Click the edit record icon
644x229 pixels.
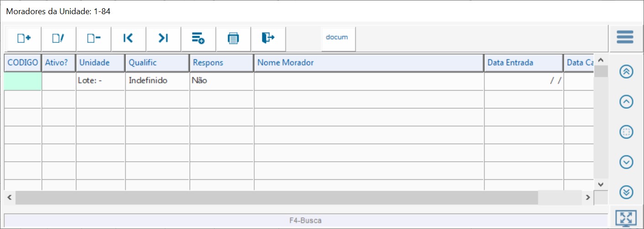point(58,39)
